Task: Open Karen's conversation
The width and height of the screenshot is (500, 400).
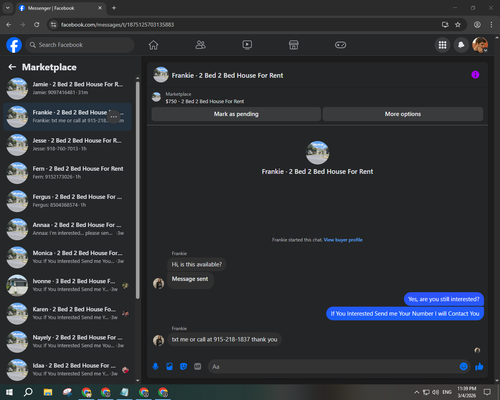Action: [x=68, y=313]
